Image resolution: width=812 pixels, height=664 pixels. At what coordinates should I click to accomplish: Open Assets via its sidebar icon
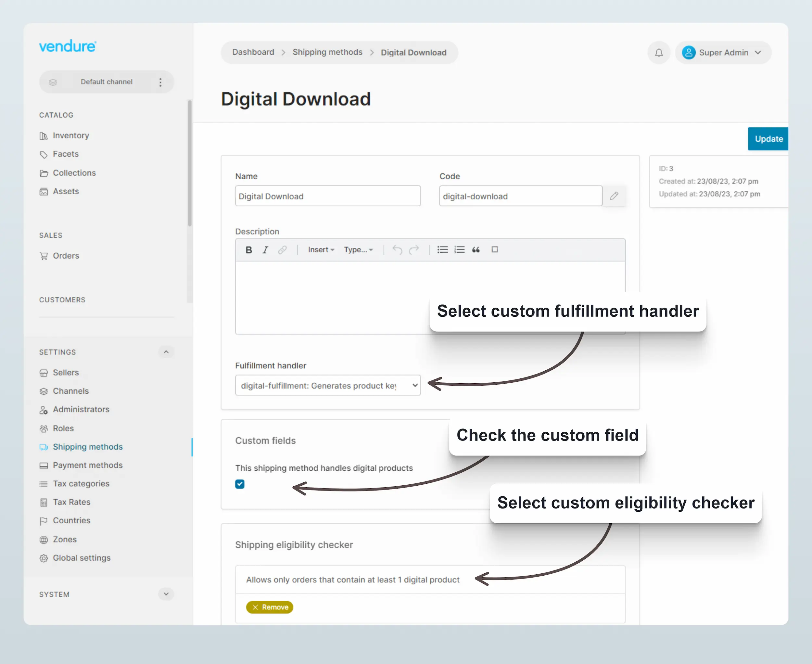pyautogui.click(x=44, y=191)
